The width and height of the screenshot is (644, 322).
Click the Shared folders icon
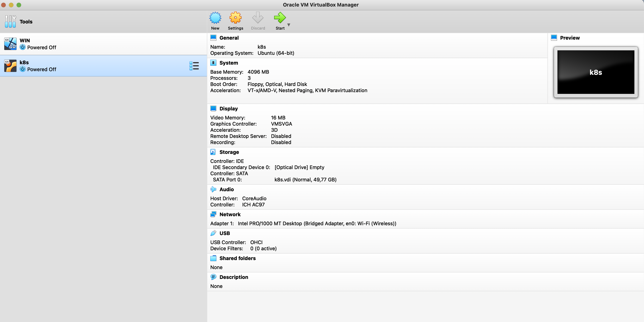tap(213, 258)
